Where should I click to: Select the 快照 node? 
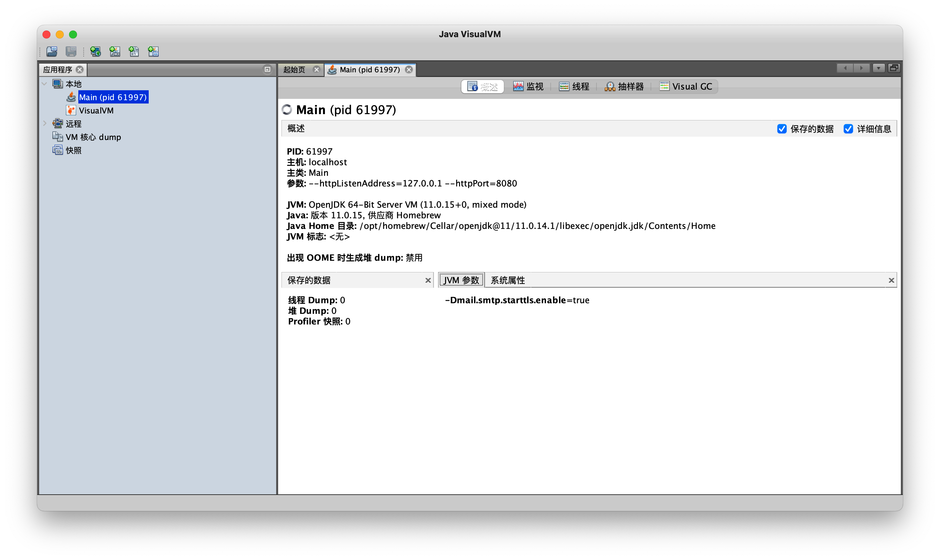[73, 150]
